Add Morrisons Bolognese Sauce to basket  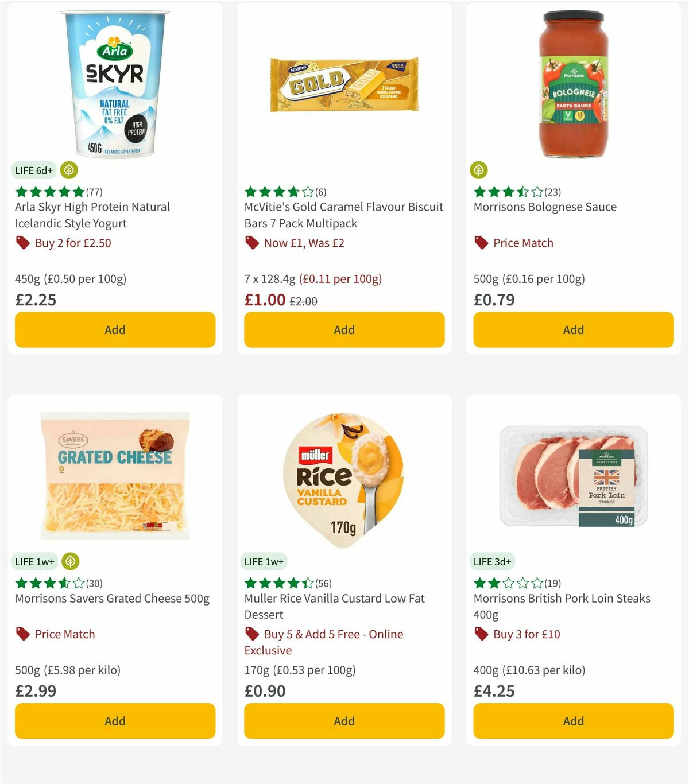(573, 329)
